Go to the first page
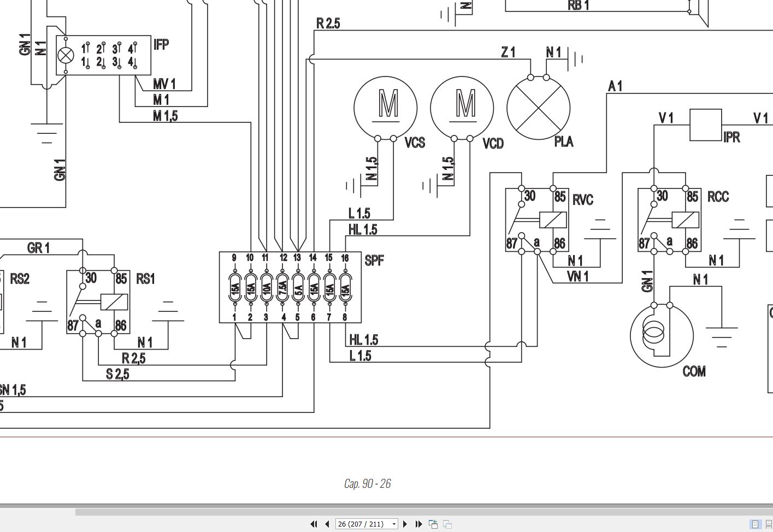 click(x=314, y=524)
